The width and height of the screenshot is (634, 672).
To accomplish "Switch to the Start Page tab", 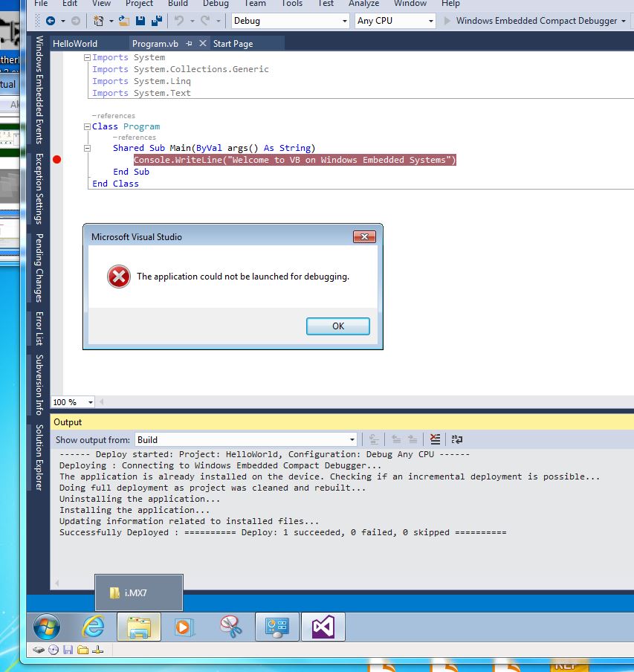I will click(x=233, y=44).
